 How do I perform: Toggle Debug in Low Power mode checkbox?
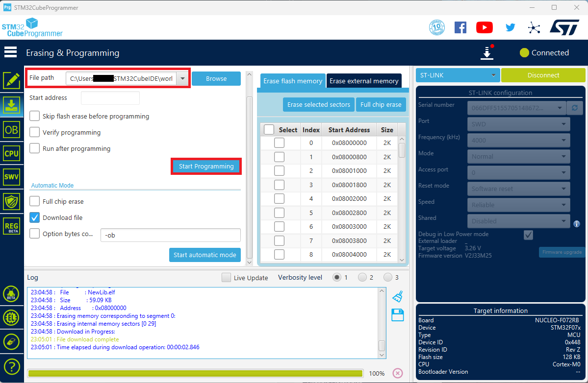528,235
